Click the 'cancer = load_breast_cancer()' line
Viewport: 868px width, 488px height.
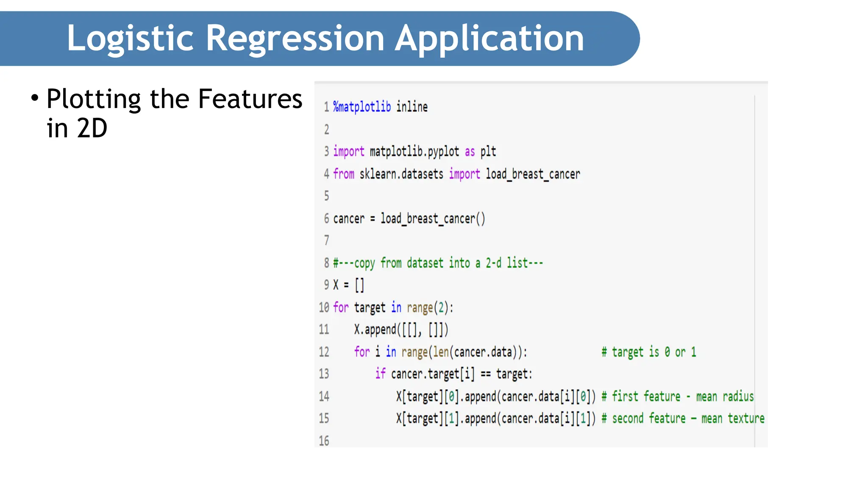[x=409, y=219]
